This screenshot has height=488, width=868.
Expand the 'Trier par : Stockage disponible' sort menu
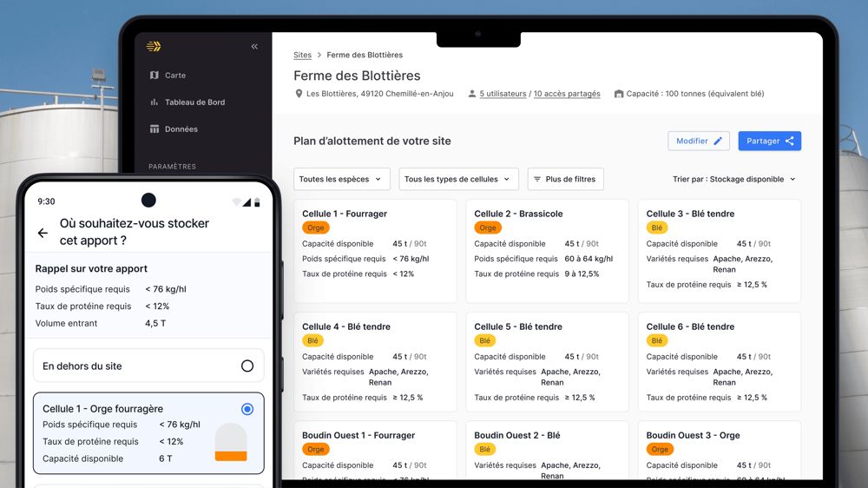(x=734, y=180)
